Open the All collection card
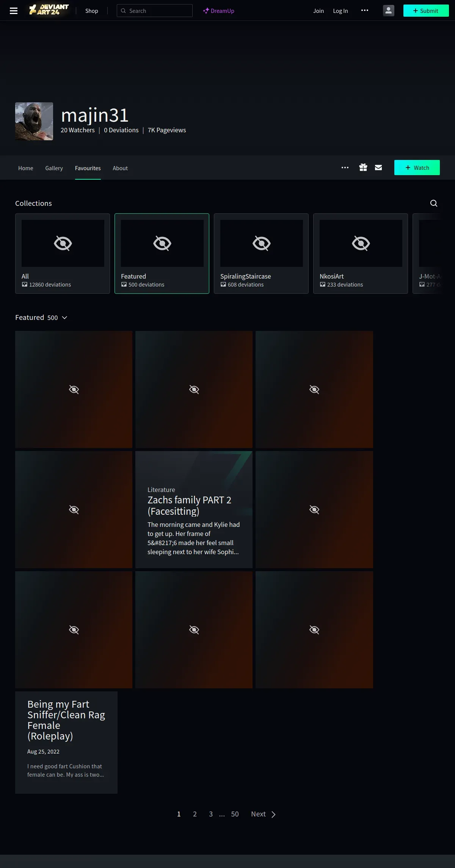 [63, 254]
